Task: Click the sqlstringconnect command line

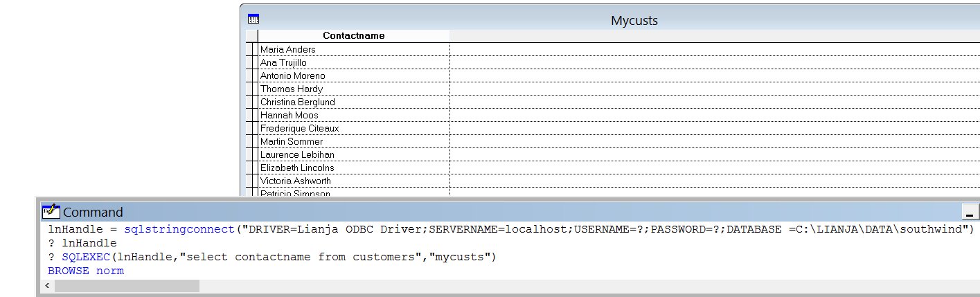Action: coord(511,229)
